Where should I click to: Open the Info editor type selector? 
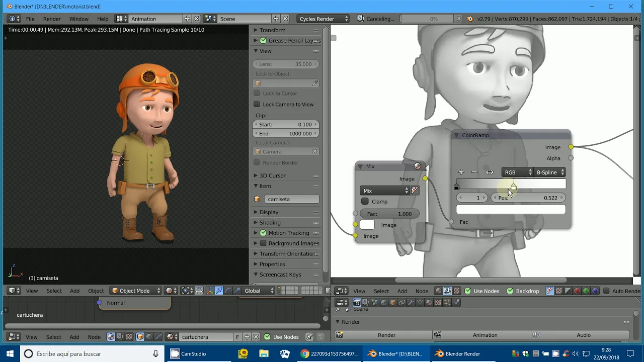pyautogui.click(x=14, y=19)
